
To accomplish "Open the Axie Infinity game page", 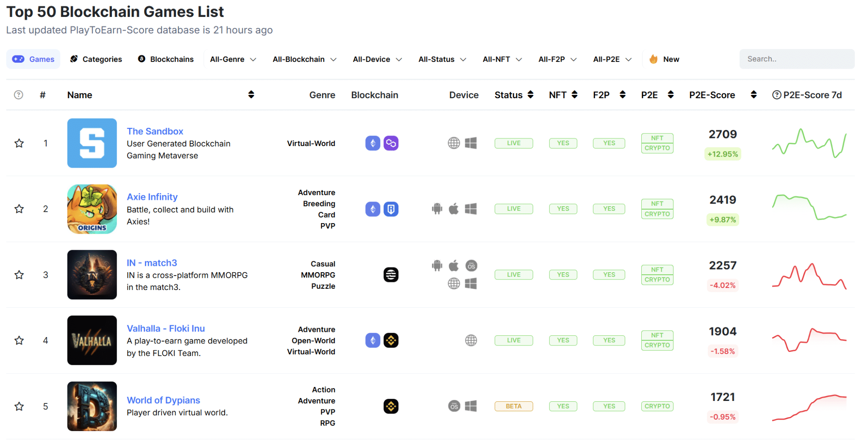I will (152, 196).
